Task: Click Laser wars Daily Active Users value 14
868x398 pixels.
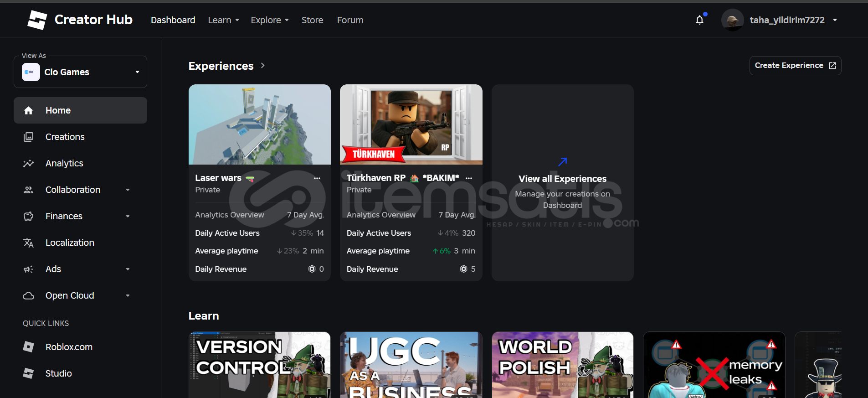Action: [x=320, y=233]
